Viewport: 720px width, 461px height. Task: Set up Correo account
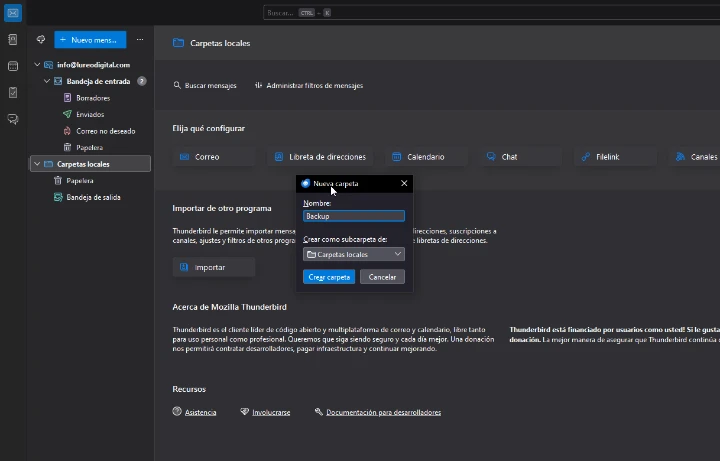point(214,157)
